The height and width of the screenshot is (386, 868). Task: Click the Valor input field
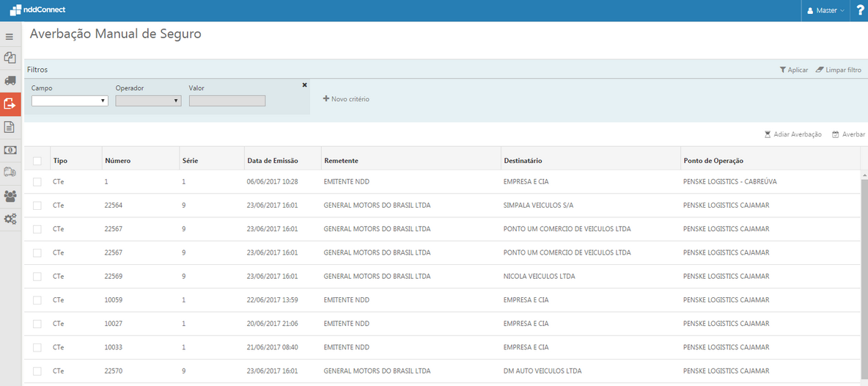pos(227,101)
